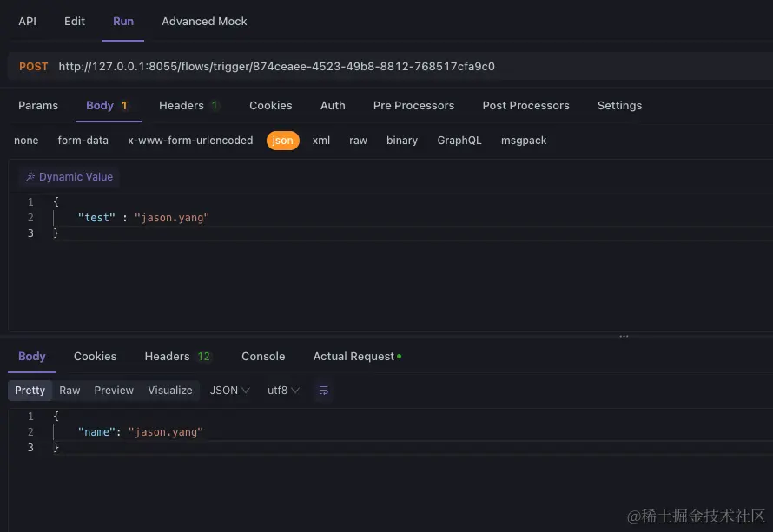Switch response view to Preview

point(114,391)
